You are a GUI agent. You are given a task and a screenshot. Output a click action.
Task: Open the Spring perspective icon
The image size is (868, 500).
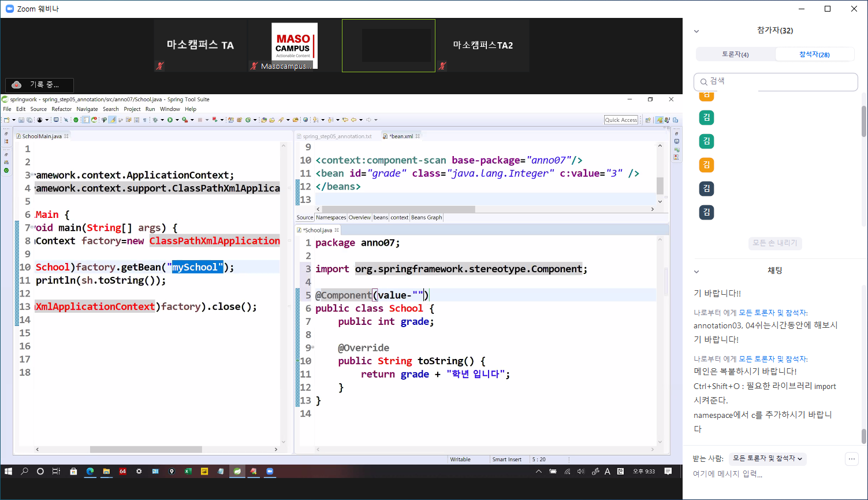[x=659, y=120]
